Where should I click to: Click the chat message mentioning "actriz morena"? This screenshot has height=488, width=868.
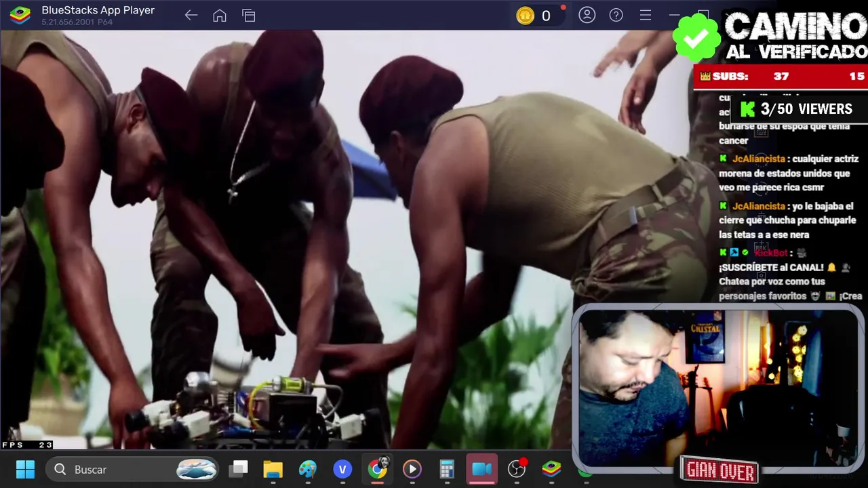(x=789, y=174)
